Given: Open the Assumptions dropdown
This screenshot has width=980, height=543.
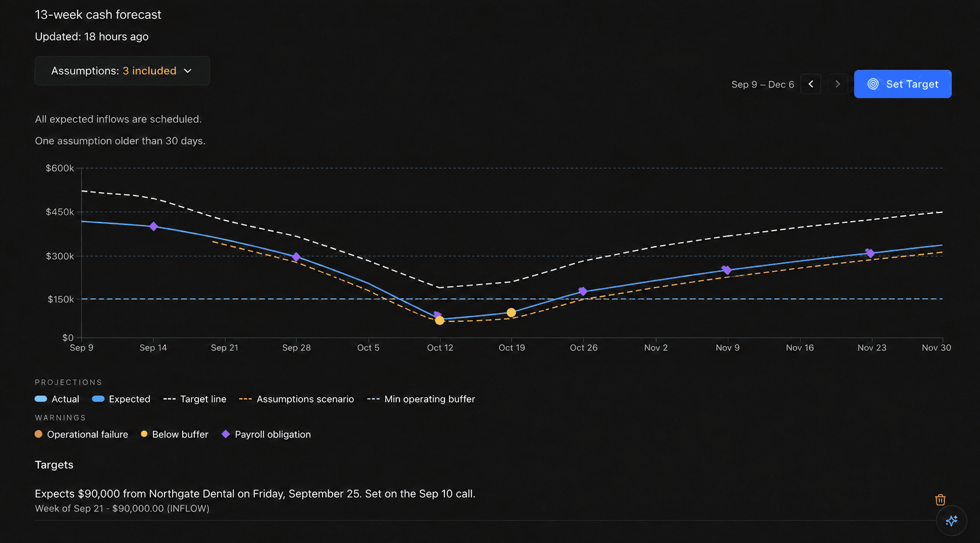Looking at the screenshot, I should [122, 71].
